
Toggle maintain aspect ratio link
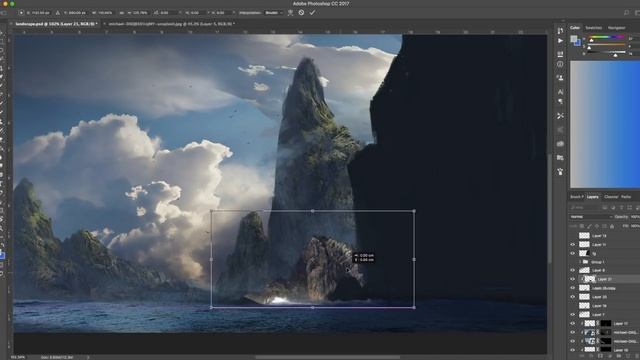tap(122, 13)
